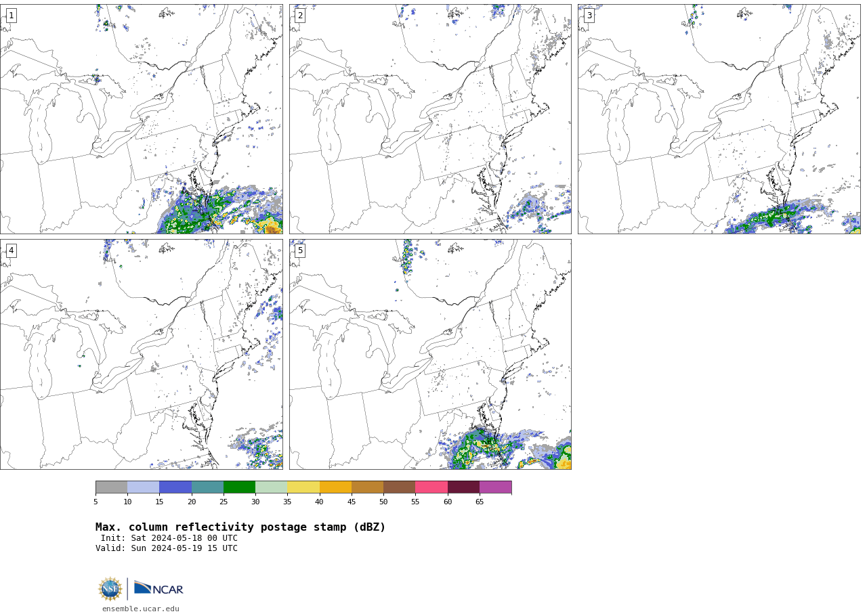Click the panel number label 5
Viewport: 867px width, 616px height.
pyautogui.click(x=300, y=250)
